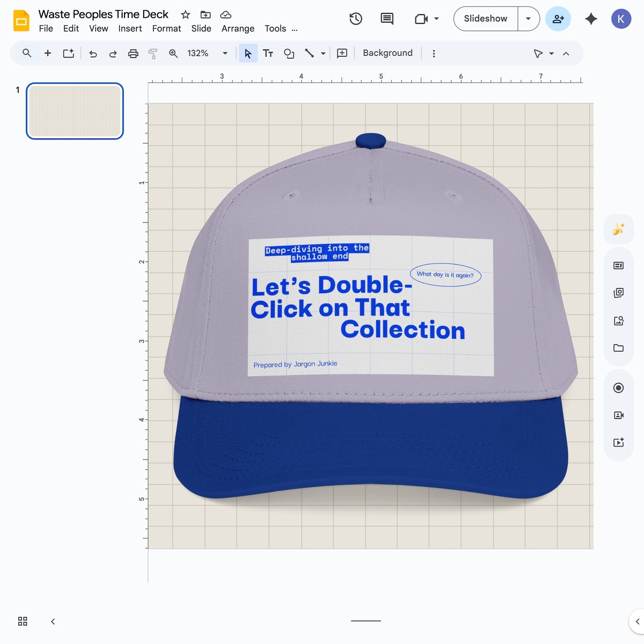The width and height of the screenshot is (644, 644).
Task: Click the new slide with layout icon
Action: (x=68, y=53)
